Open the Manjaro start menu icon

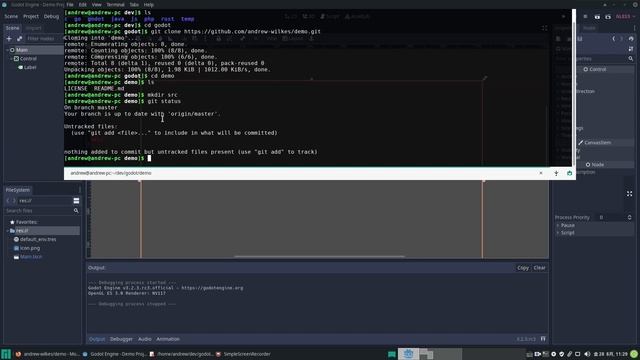(x=6, y=354)
